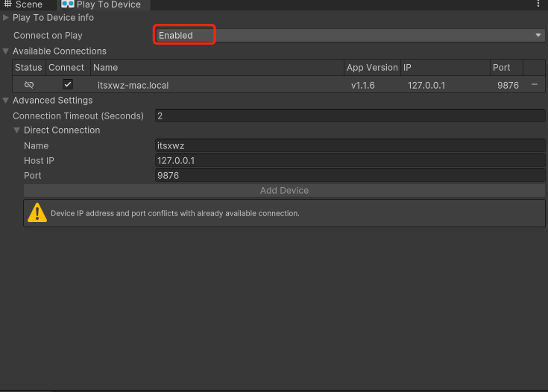The width and height of the screenshot is (548, 392).
Task: Click the yellow warning triangle icon
Action: (x=37, y=213)
